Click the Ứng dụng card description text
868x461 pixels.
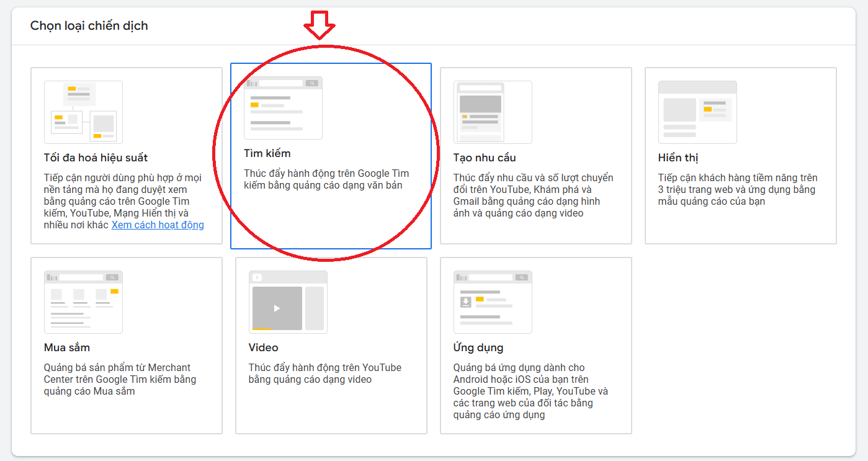(x=531, y=391)
